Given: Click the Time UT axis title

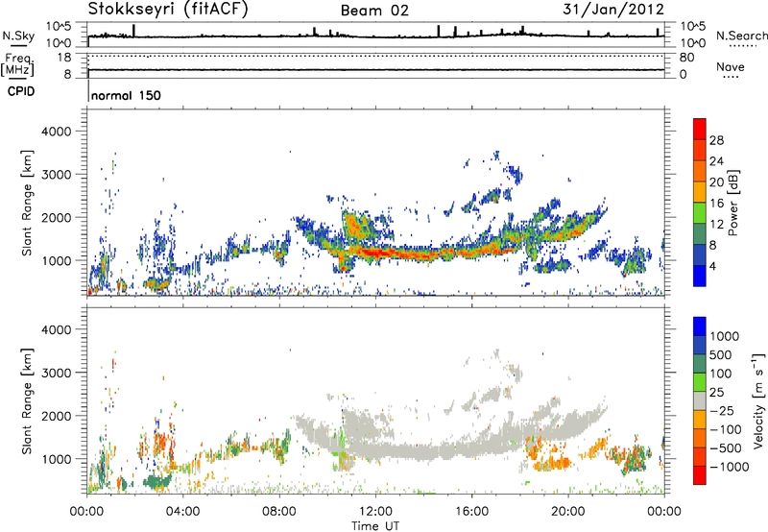Looking at the screenshot, I should (375, 526).
